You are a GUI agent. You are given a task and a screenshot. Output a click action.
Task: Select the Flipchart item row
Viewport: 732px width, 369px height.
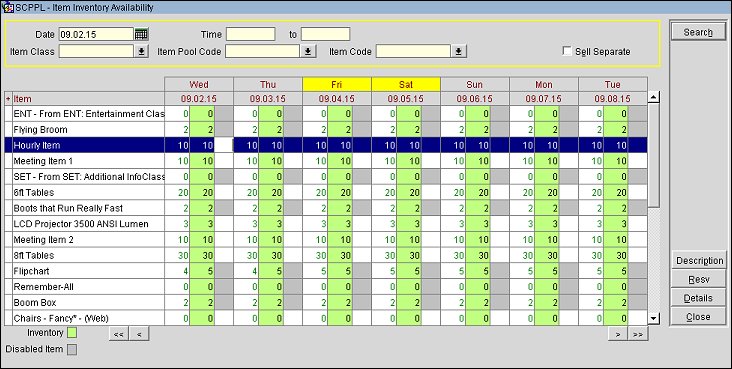tap(326, 271)
